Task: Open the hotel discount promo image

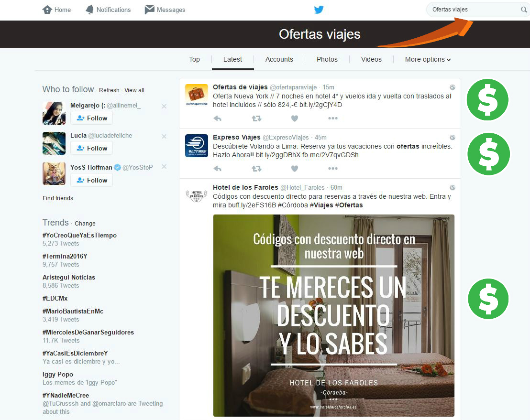Action: [333, 315]
